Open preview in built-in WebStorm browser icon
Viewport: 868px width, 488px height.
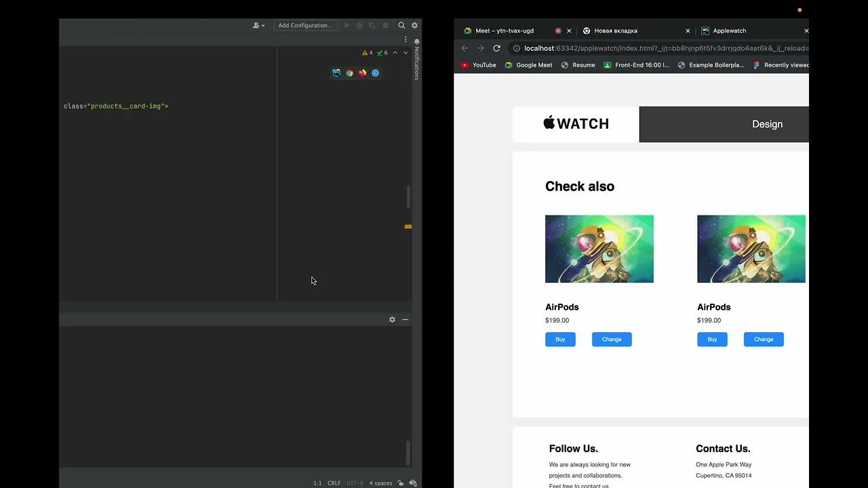coord(336,73)
